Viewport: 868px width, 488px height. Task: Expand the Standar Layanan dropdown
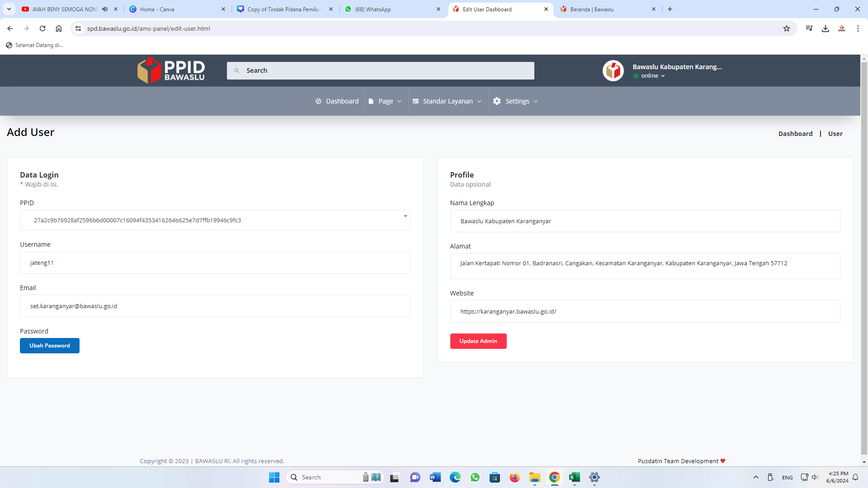(448, 101)
